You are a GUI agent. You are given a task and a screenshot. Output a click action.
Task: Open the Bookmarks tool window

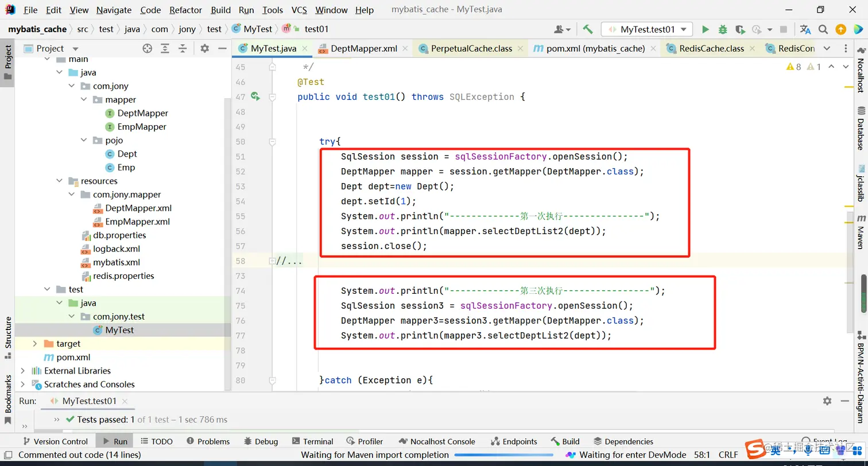pyautogui.click(x=8, y=399)
